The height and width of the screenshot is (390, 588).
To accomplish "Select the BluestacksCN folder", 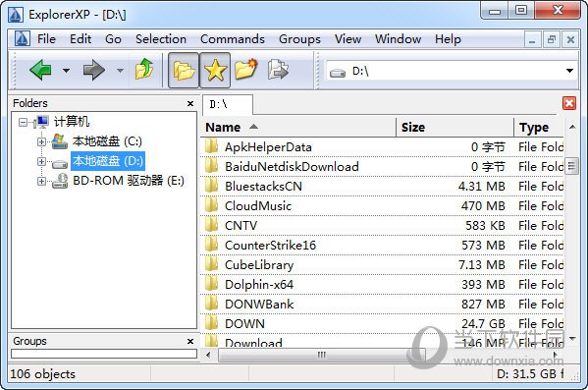I will [263, 187].
